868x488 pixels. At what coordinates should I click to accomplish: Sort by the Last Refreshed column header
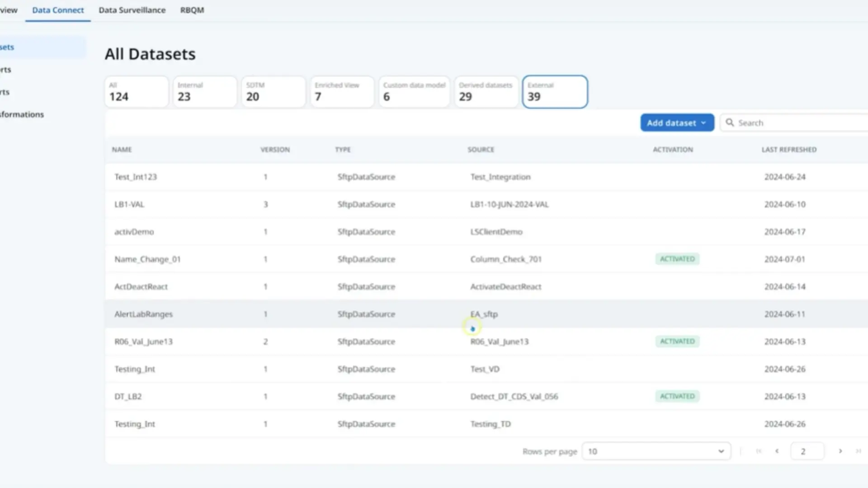point(789,150)
